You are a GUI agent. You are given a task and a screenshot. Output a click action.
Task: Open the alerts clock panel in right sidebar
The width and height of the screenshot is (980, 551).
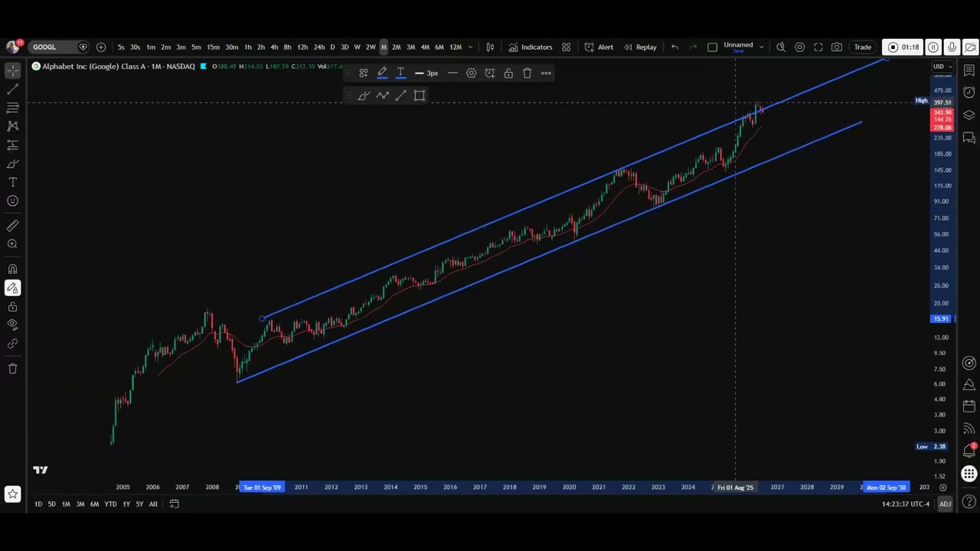969,93
